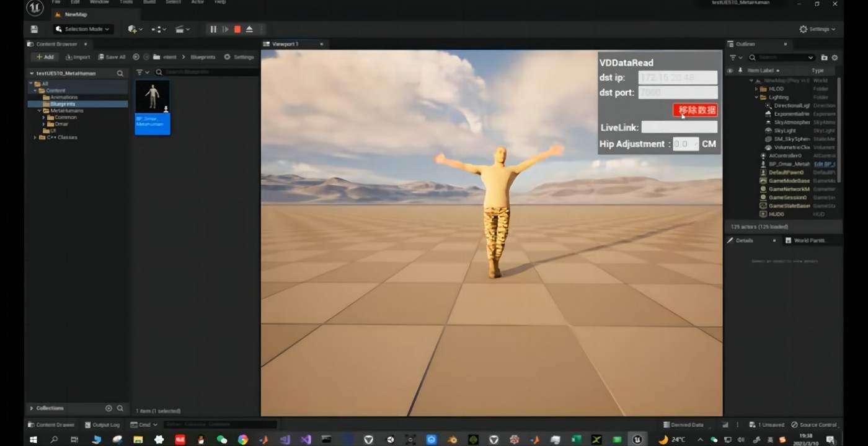Click search icon beside testUE510_MetaHuman
Viewport: 868px width, 446px height.
pyautogui.click(x=120, y=73)
